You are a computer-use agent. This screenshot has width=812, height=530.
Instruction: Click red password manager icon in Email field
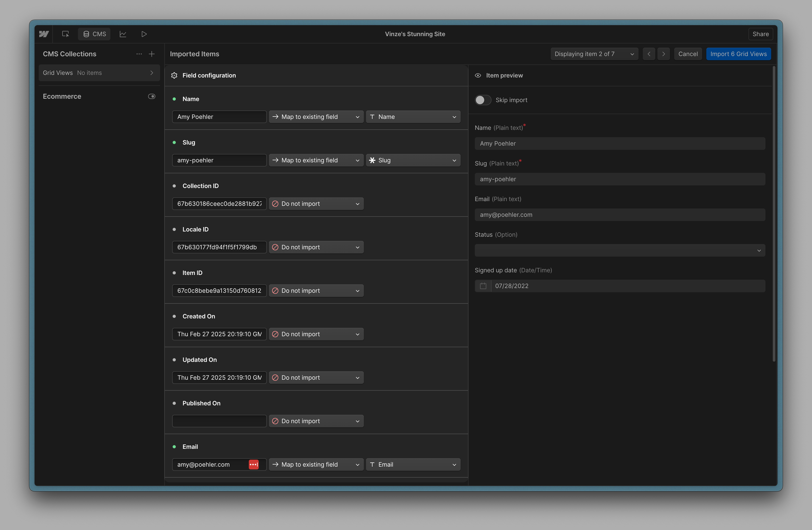pos(253,465)
